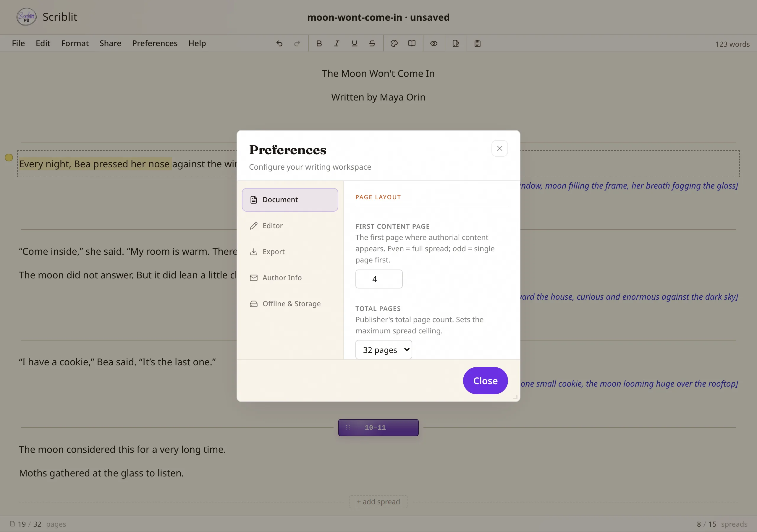The height and width of the screenshot is (532, 757).
Task: Click the “Come inside,” she said line
Action: (x=127, y=251)
